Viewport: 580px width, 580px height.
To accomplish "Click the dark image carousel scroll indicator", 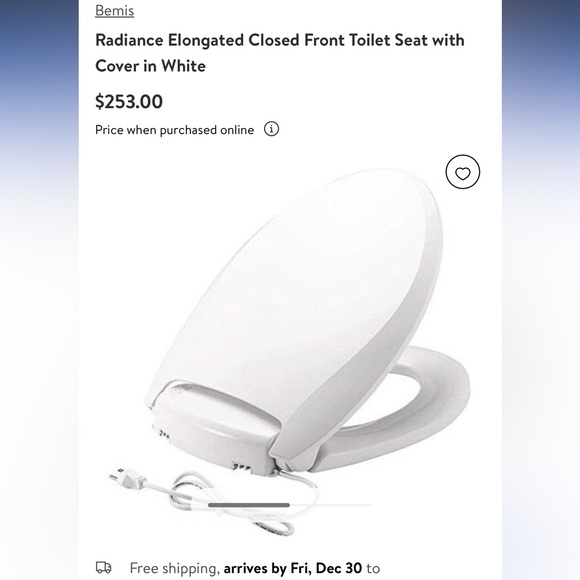I will pyautogui.click(x=249, y=505).
